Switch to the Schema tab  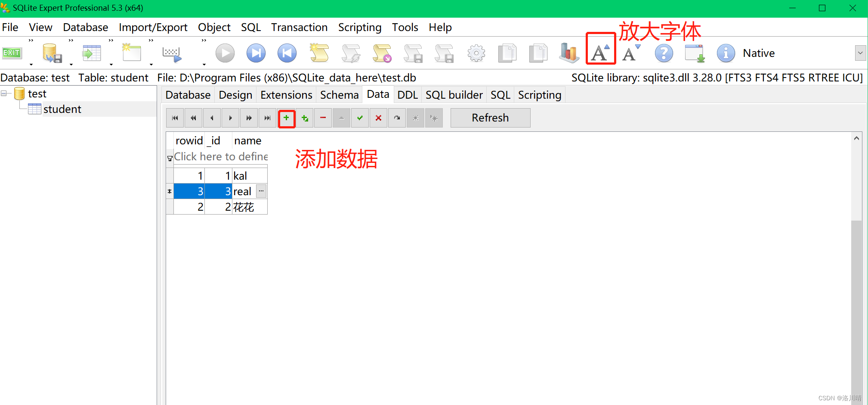pyautogui.click(x=339, y=94)
